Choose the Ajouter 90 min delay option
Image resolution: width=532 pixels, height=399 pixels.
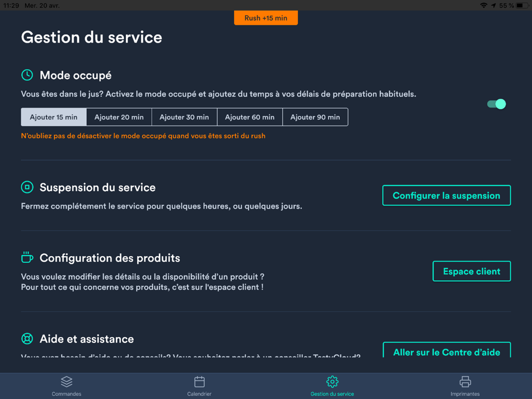click(x=315, y=117)
